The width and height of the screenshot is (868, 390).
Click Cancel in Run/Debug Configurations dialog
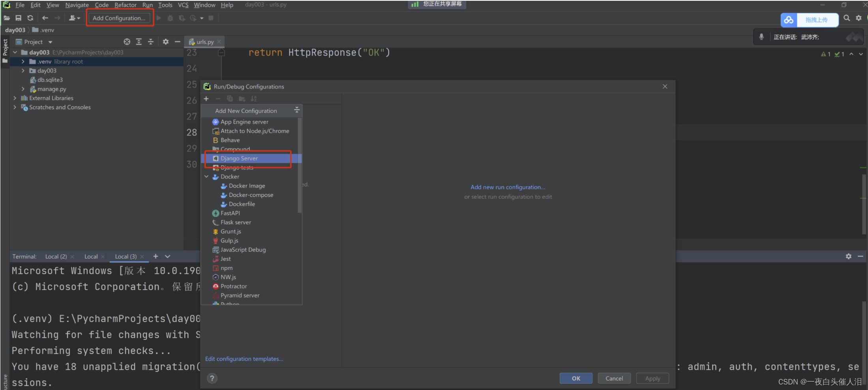(614, 379)
